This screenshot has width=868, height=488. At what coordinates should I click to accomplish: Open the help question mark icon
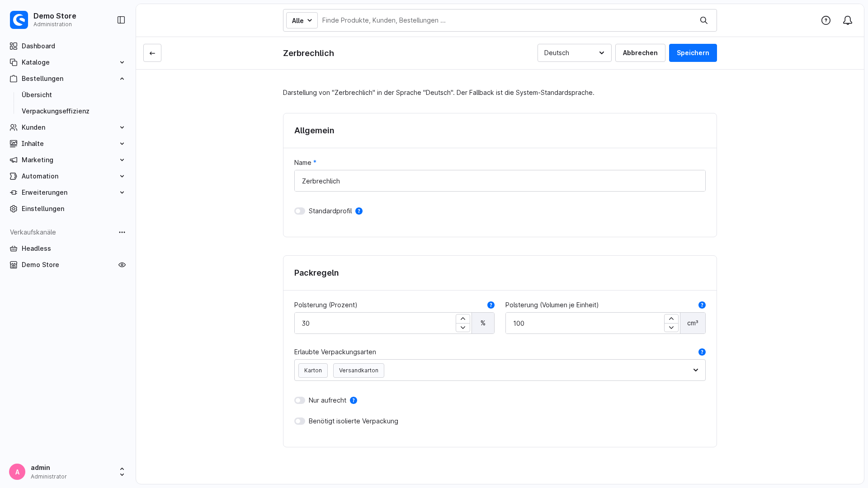[826, 20]
